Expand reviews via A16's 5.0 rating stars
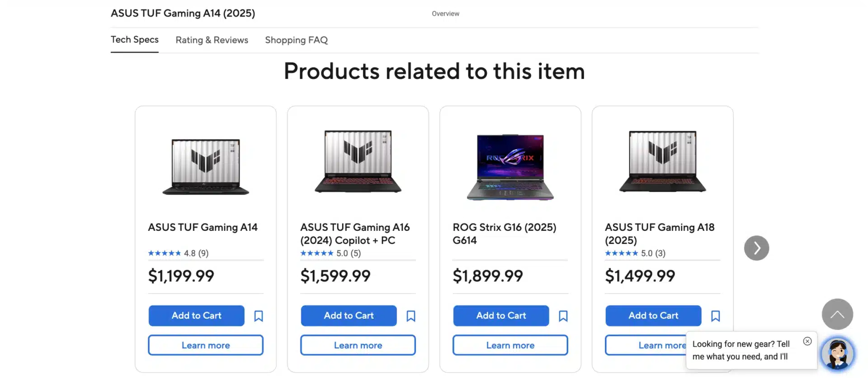This screenshot has width=868, height=378. click(x=317, y=253)
